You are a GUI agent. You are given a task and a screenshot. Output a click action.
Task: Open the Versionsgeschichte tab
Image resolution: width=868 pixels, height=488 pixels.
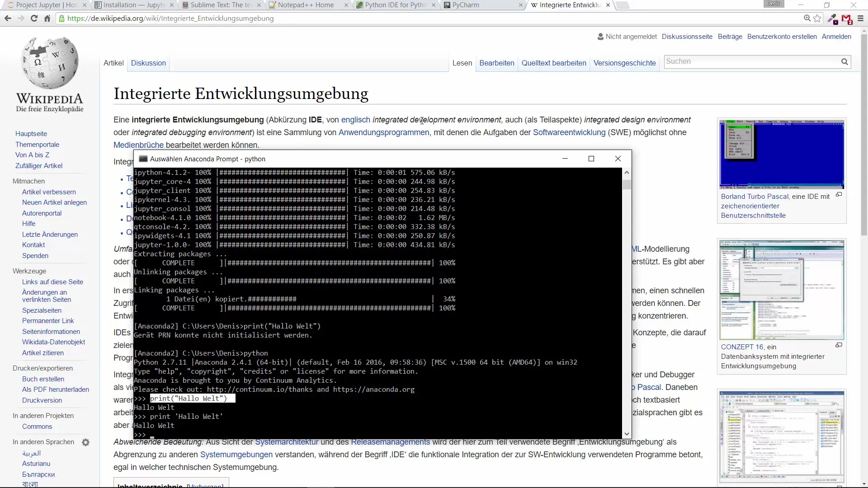624,63
